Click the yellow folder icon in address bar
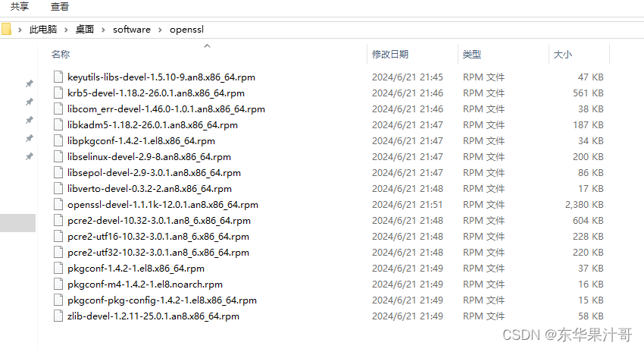This screenshot has height=349, width=644. 7,30
